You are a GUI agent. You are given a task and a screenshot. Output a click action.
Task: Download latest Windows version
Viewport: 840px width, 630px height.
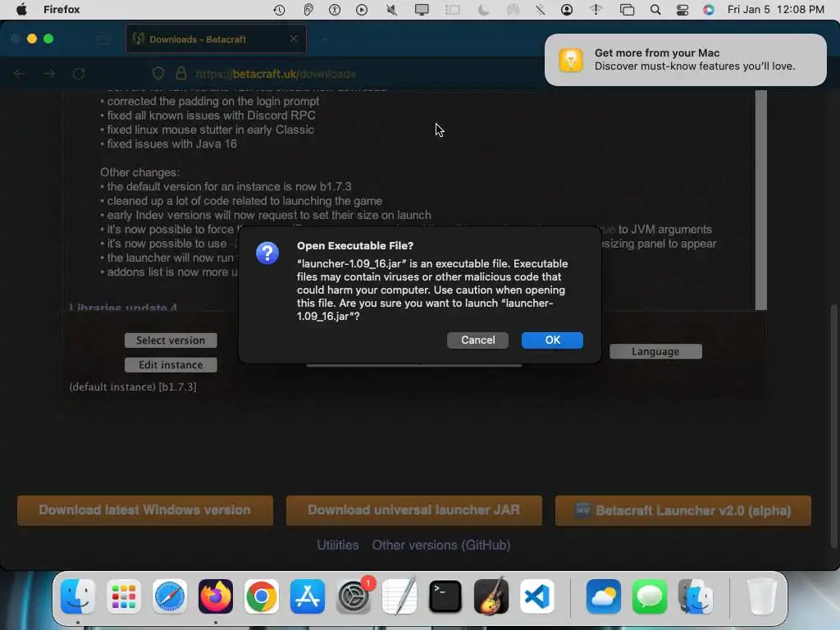144,510
